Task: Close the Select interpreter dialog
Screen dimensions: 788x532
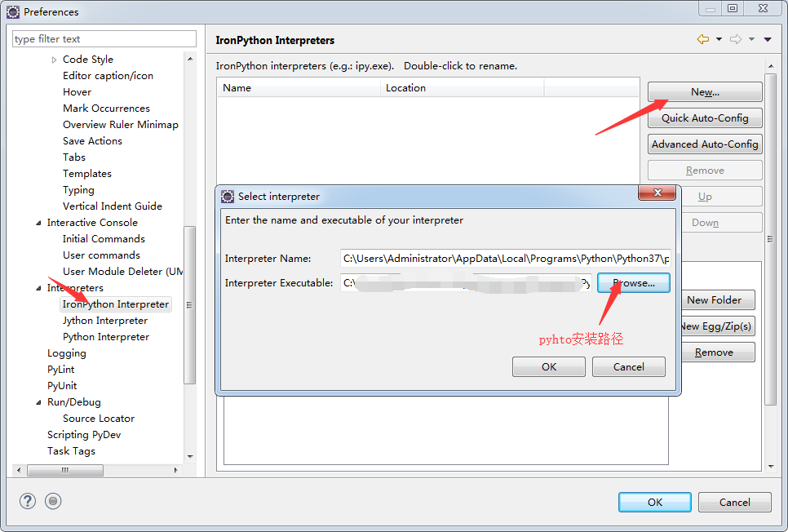Action: pyautogui.click(x=657, y=193)
